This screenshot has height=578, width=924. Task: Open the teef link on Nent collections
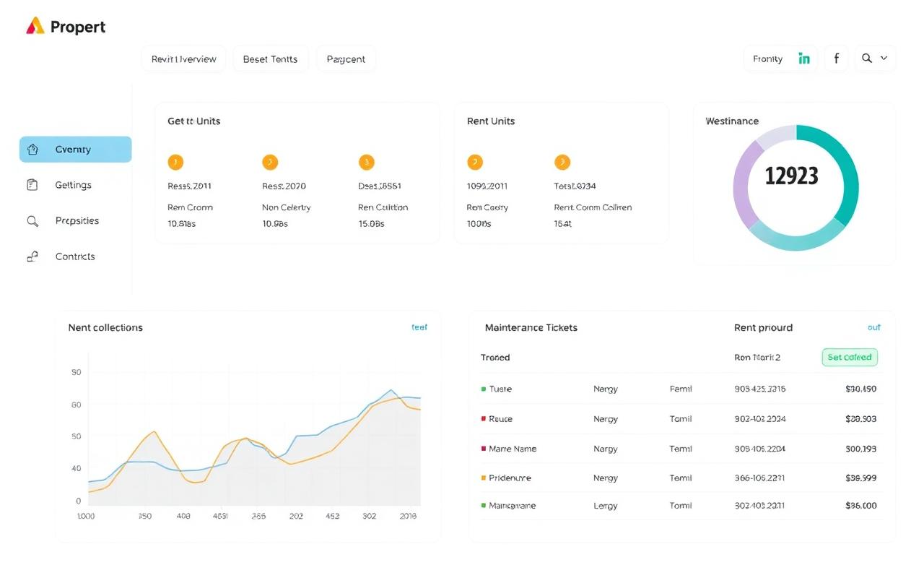(419, 327)
